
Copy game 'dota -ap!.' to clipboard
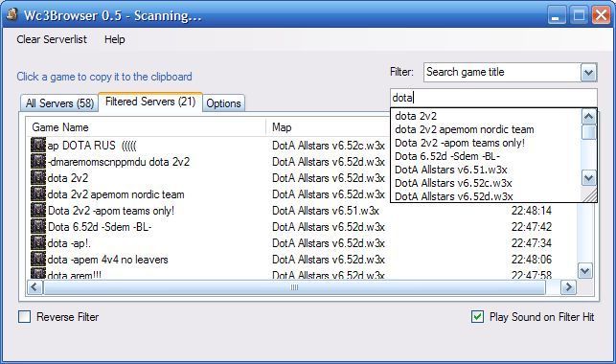[x=69, y=243]
